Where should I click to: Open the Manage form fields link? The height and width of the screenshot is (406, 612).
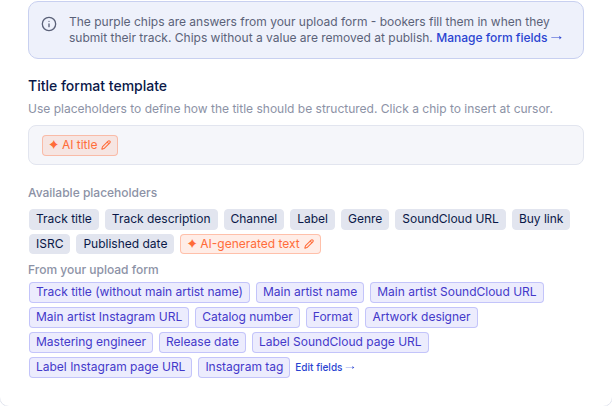pos(499,38)
